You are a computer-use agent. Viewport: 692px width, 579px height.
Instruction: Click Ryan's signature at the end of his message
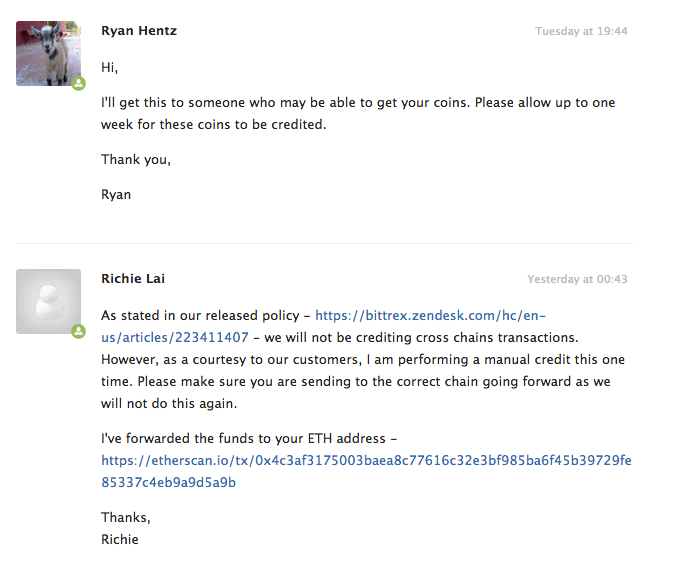pyautogui.click(x=116, y=194)
